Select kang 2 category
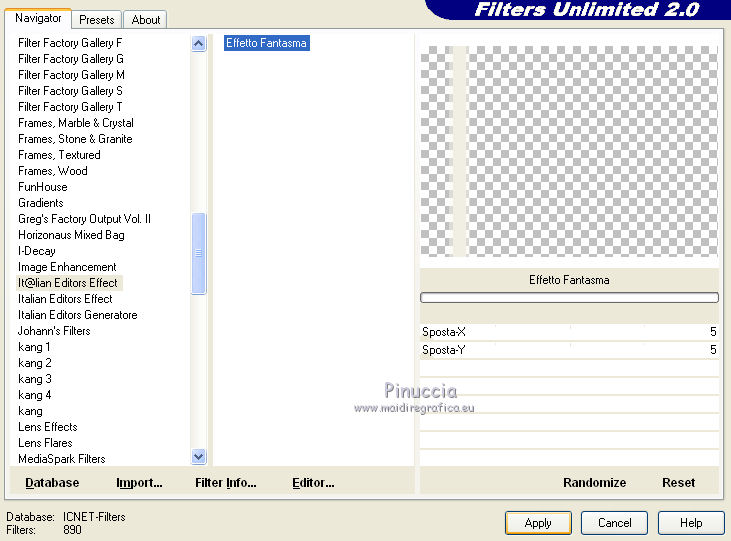The width and height of the screenshot is (731, 541). point(35,363)
